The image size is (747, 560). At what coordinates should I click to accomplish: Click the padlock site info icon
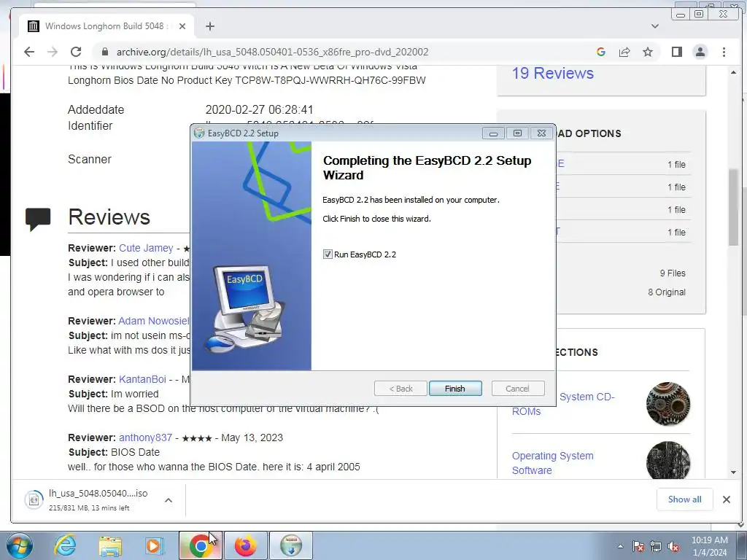click(105, 52)
